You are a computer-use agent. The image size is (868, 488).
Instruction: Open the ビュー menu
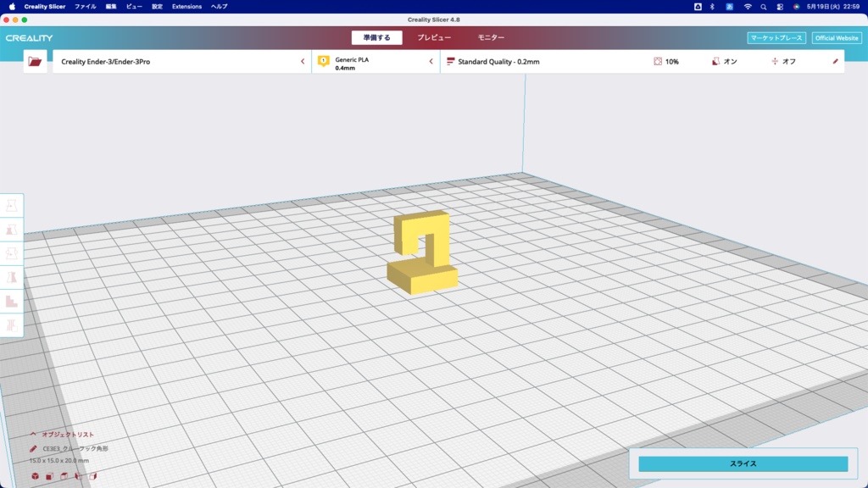(134, 7)
